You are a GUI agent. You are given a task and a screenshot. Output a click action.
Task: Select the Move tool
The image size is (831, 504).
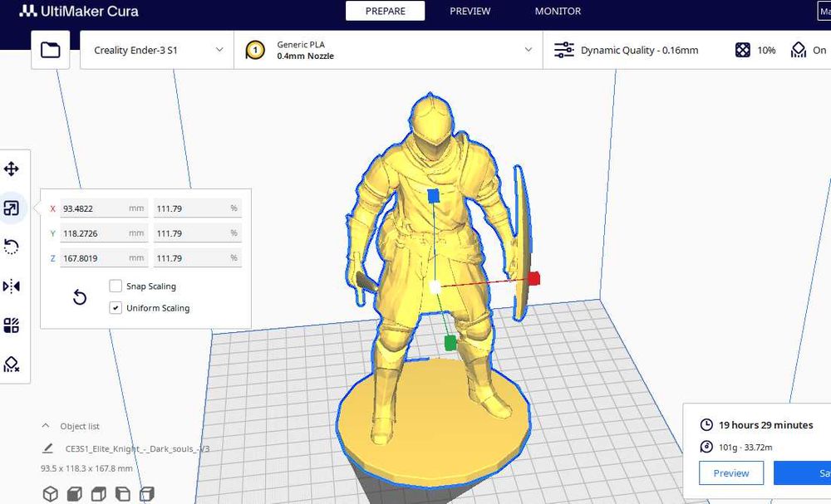pos(11,169)
